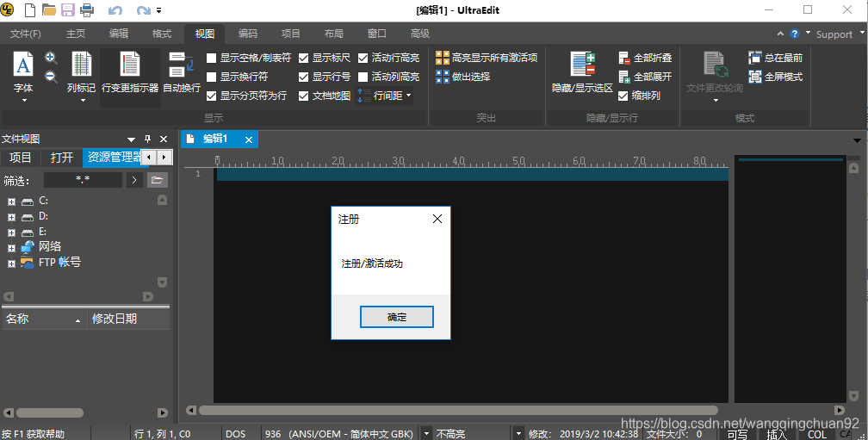The height and width of the screenshot is (440, 868).
Task: Switch to the 编辑 ribbon tab
Action: tap(119, 34)
